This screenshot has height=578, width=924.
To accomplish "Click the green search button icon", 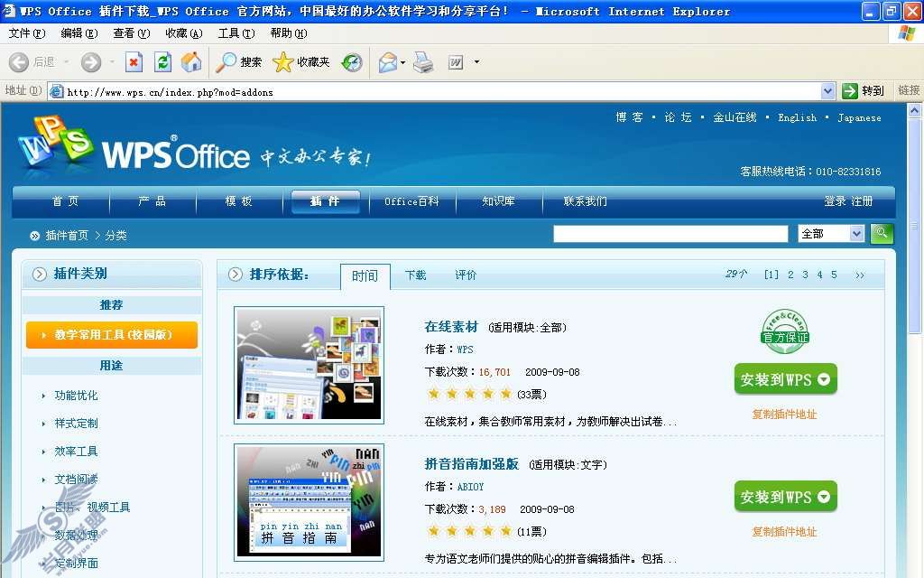I will tap(882, 234).
